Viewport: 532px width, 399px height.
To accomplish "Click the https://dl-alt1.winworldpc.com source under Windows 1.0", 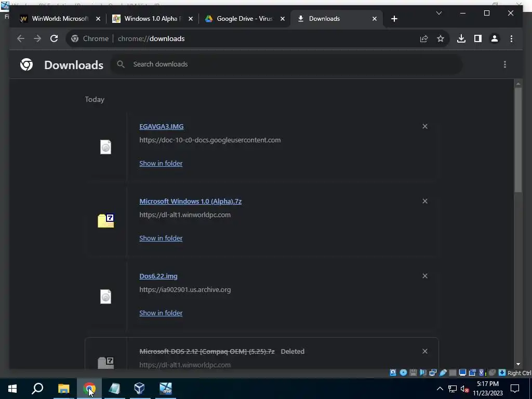I will click(185, 215).
